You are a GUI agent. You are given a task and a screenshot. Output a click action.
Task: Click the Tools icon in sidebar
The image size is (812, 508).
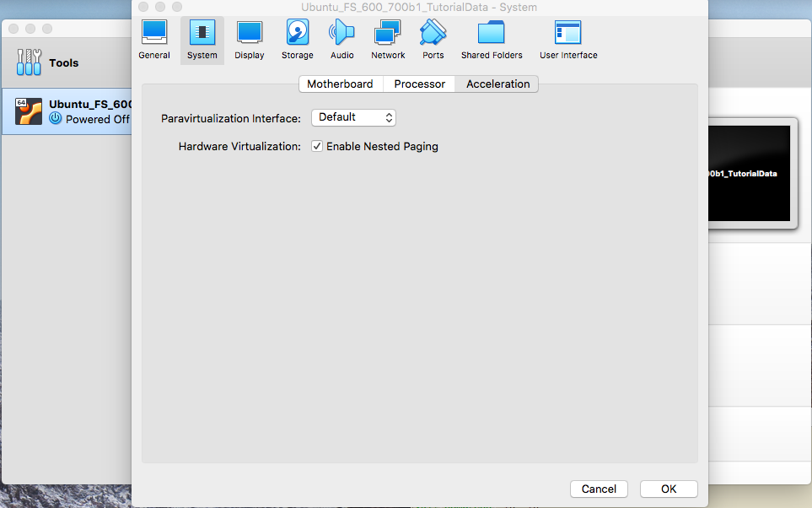29,62
